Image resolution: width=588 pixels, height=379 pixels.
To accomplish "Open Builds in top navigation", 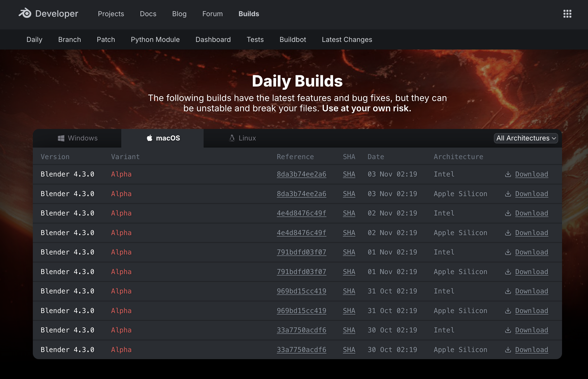I will pos(249,14).
